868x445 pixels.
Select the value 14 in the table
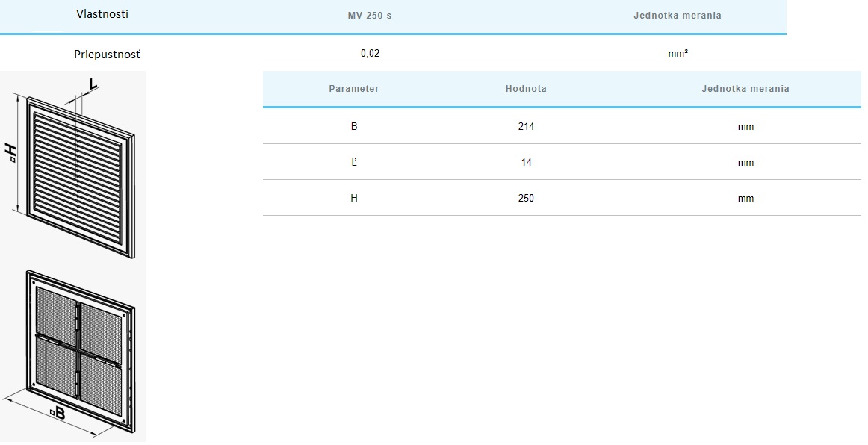click(x=526, y=162)
